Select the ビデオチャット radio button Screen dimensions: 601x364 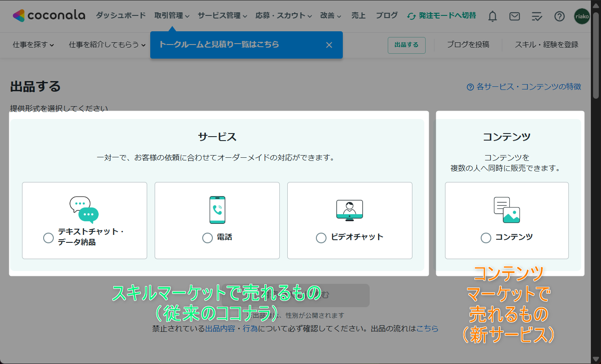tap(321, 238)
